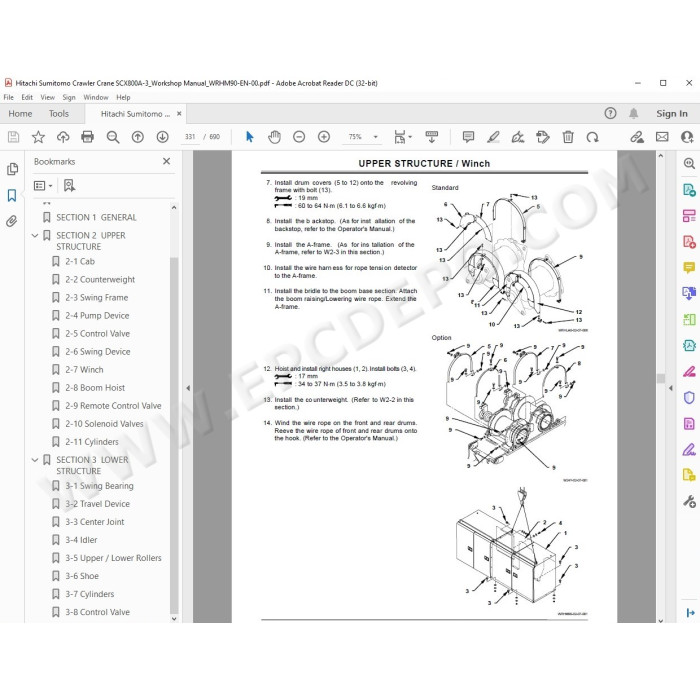Screen dimensions: 700x700
Task: Open the File menu
Action: tap(8, 97)
